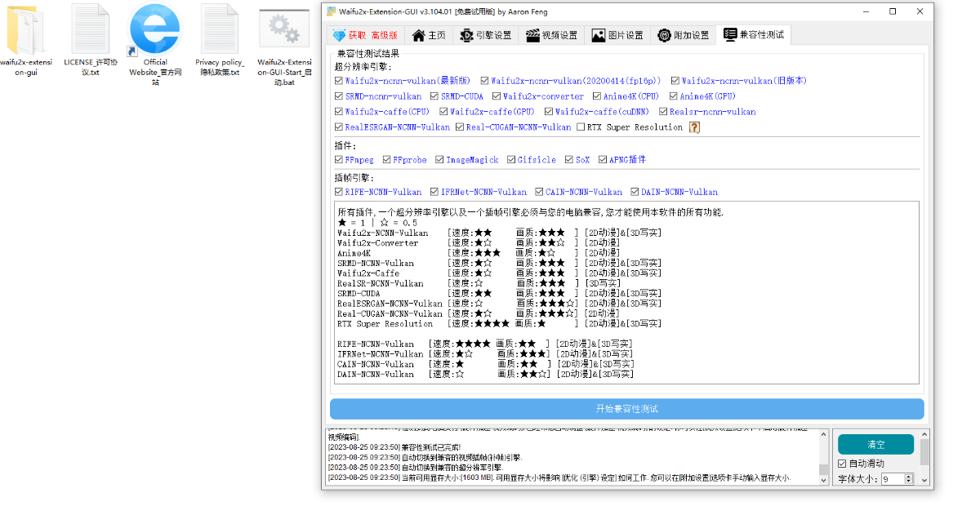Enable the RTX Super Resolution checkbox
This screenshot has width=980, height=515.
pyautogui.click(x=581, y=127)
